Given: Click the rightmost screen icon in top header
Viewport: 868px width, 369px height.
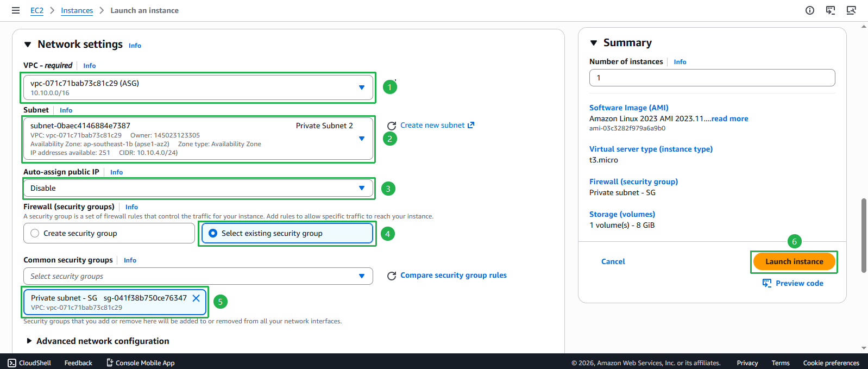Looking at the screenshot, I should pyautogui.click(x=851, y=10).
